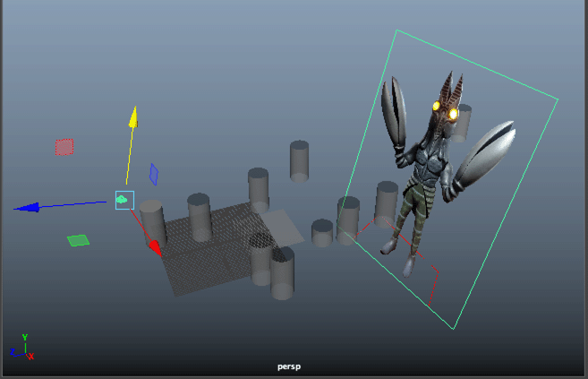Viewport: 588px width, 379px height.
Task: Click the creature's large right-side claw
Action: point(484,159)
